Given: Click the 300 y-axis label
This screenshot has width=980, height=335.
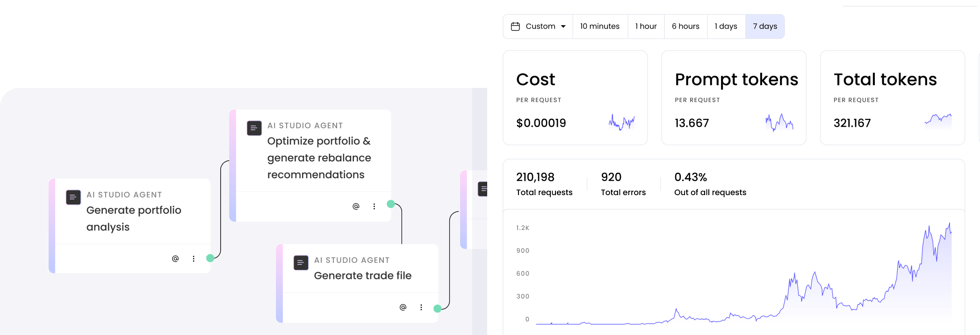Looking at the screenshot, I should click(523, 297).
